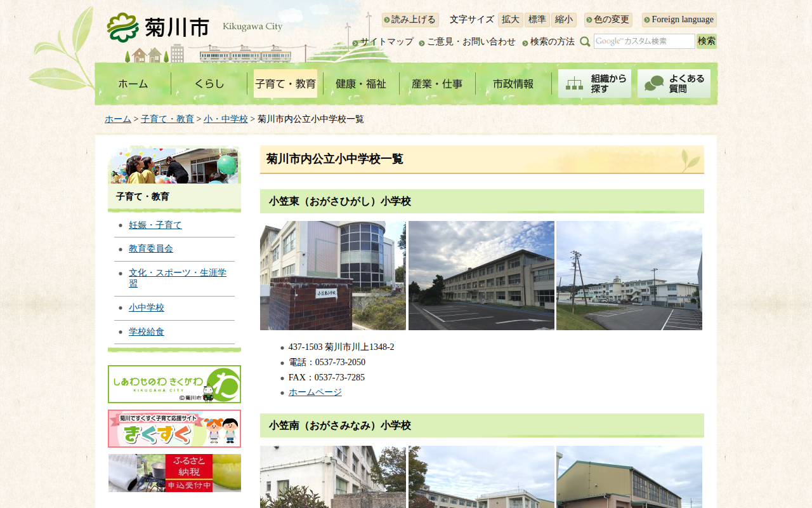The image size is (812, 508).
Task: Open 学校給食 sidebar link
Action: coord(147,332)
